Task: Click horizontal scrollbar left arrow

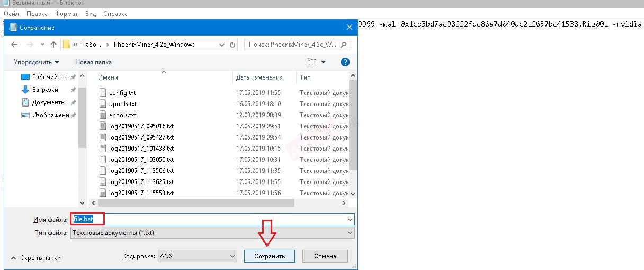Action: click(93, 203)
